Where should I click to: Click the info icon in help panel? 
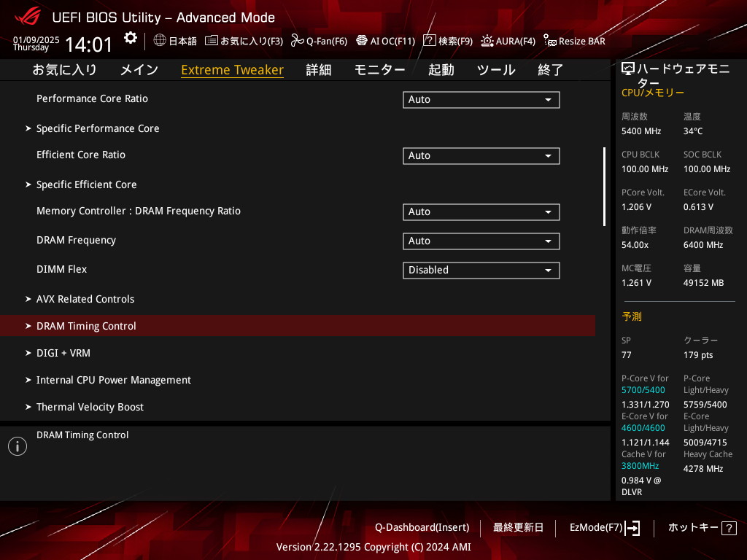tap(18, 446)
